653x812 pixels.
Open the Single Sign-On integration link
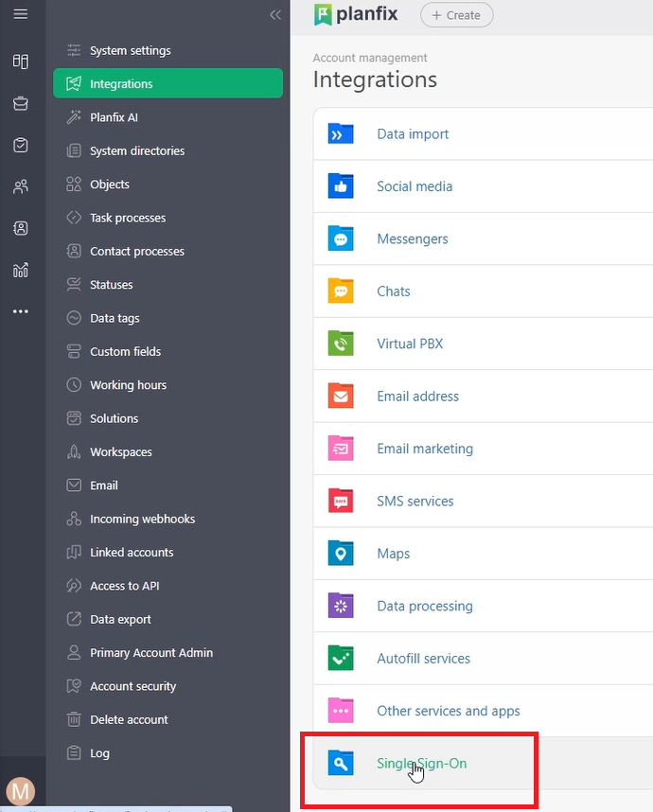[421, 764]
